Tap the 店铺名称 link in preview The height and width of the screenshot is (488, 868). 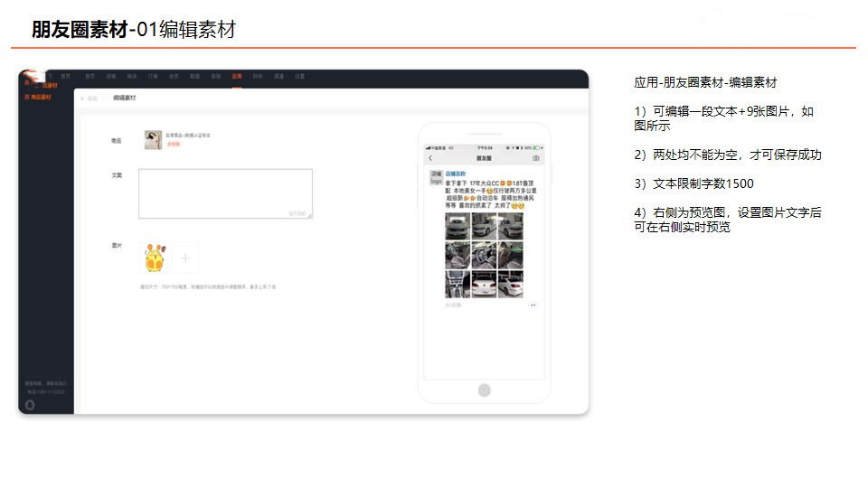pyautogui.click(x=456, y=174)
